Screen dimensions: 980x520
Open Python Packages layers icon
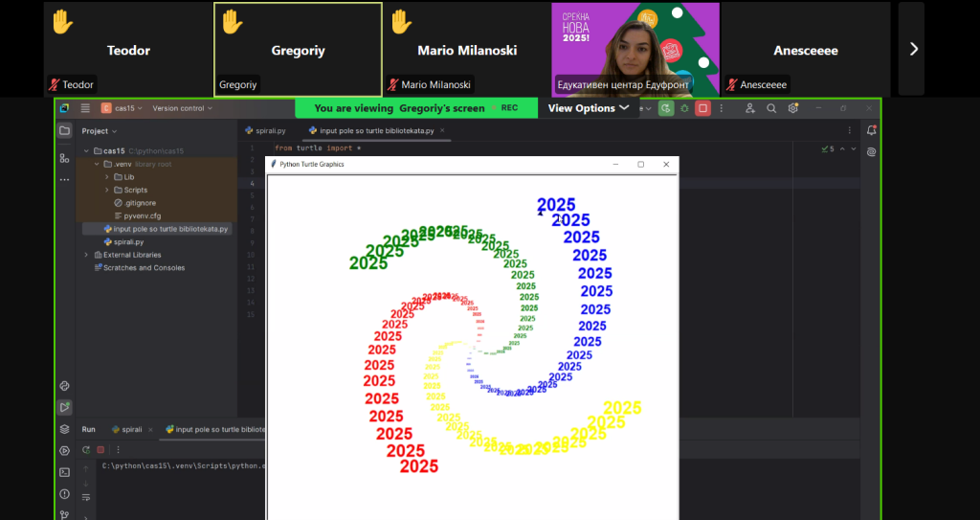[x=64, y=429]
